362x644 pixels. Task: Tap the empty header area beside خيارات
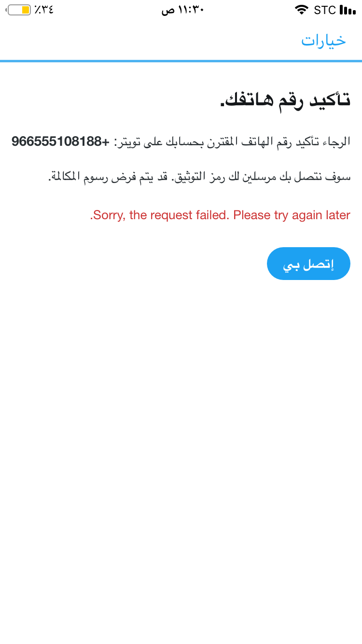point(145,41)
